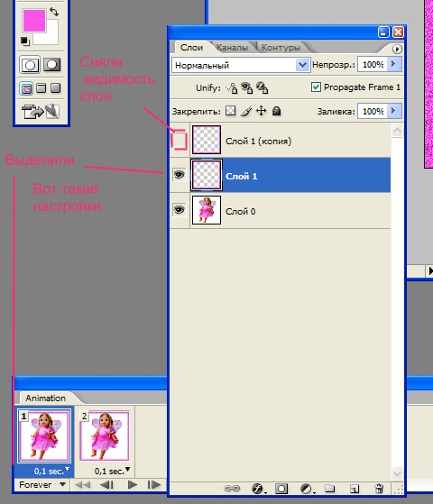
Task: Select animation frame 2 thumbnail
Action: point(105,435)
